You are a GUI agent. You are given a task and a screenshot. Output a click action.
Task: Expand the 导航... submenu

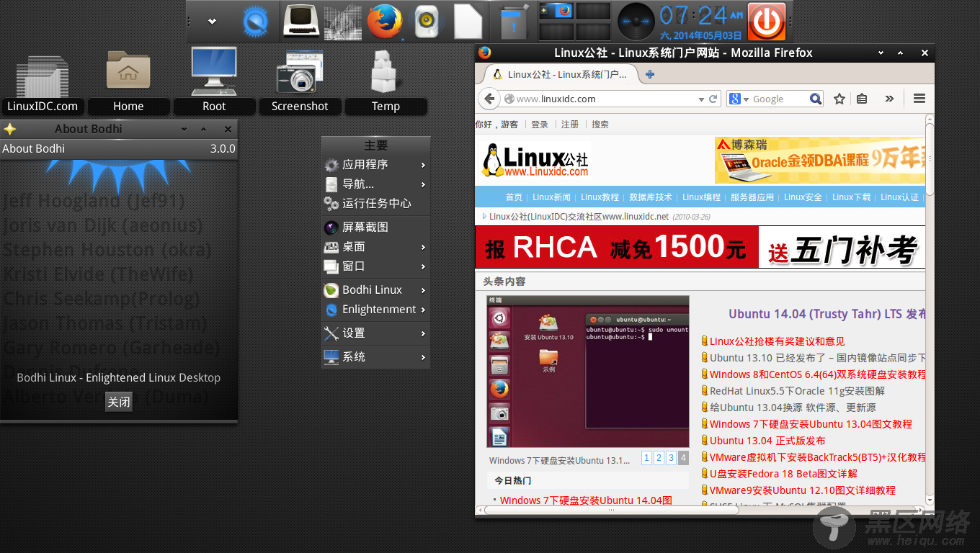point(375,184)
